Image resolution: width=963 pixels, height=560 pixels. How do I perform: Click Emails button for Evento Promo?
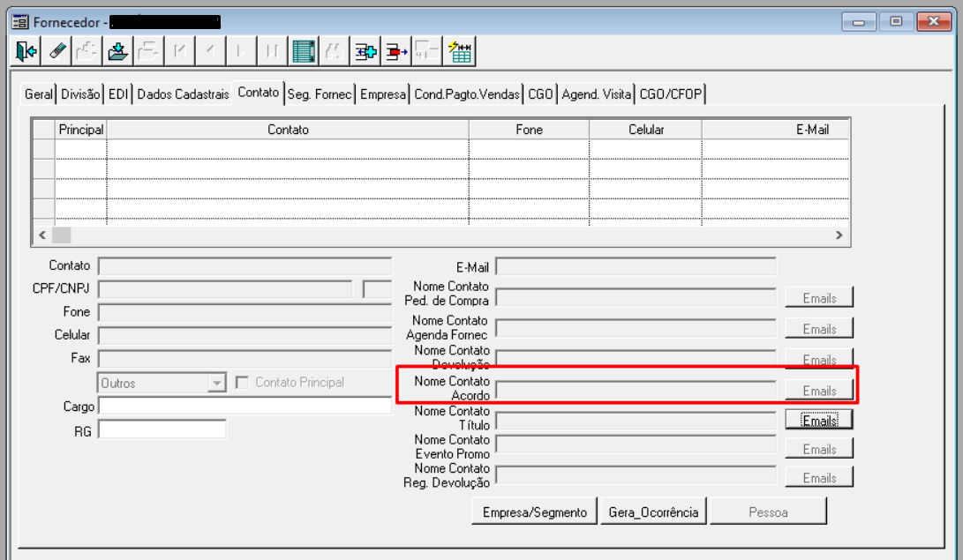(x=819, y=449)
